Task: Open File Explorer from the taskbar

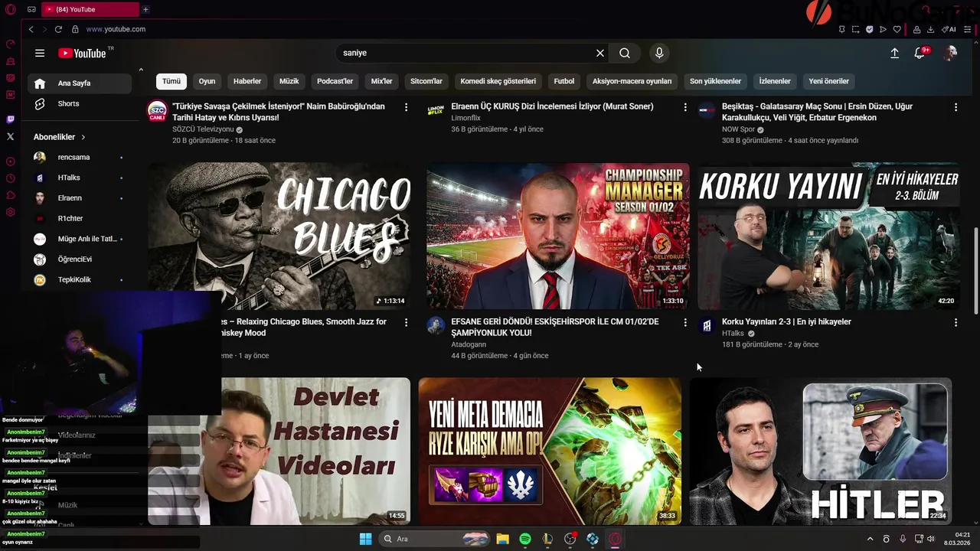Action: point(503,539)
